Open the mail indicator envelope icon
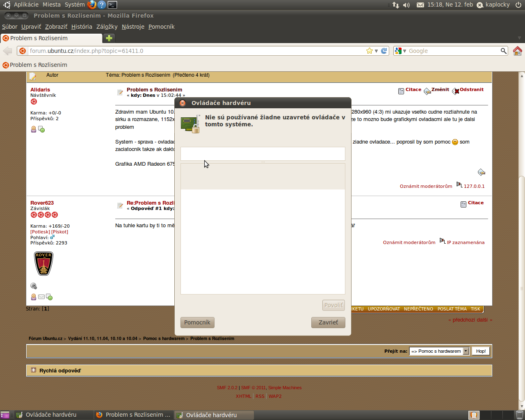 tap(420, 5)
